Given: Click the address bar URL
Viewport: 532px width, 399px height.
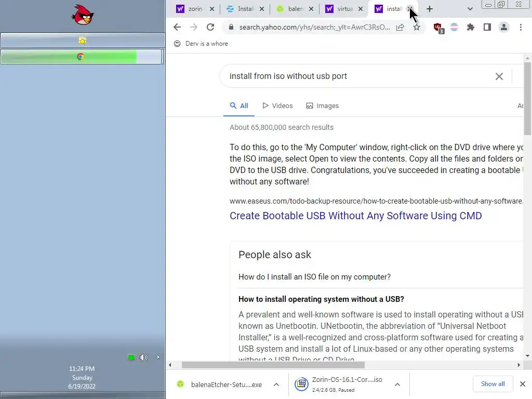Looking at the screenshot, I should pyautogui.click(x=314, y=27).
